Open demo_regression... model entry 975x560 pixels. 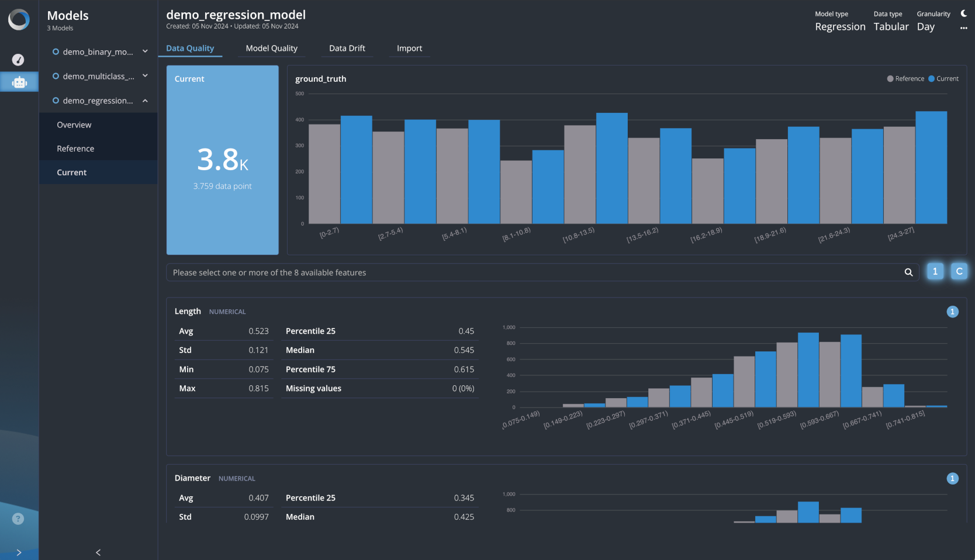98,101
